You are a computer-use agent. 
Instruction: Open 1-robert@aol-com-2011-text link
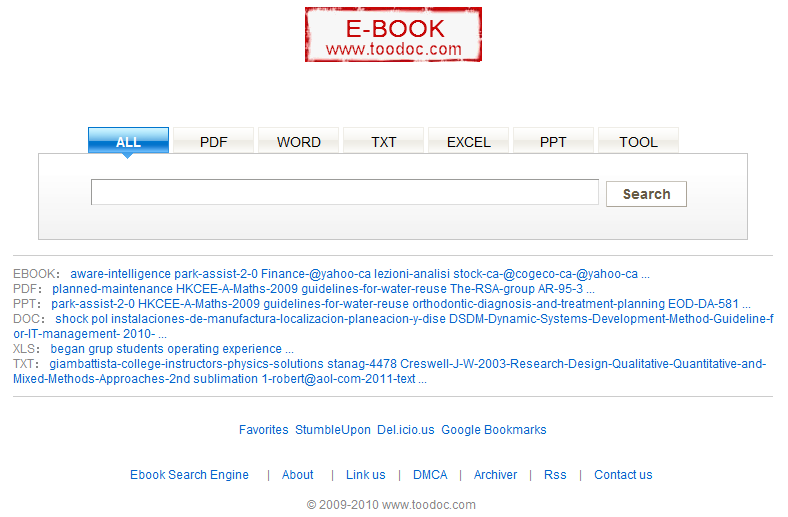[338, 379]
